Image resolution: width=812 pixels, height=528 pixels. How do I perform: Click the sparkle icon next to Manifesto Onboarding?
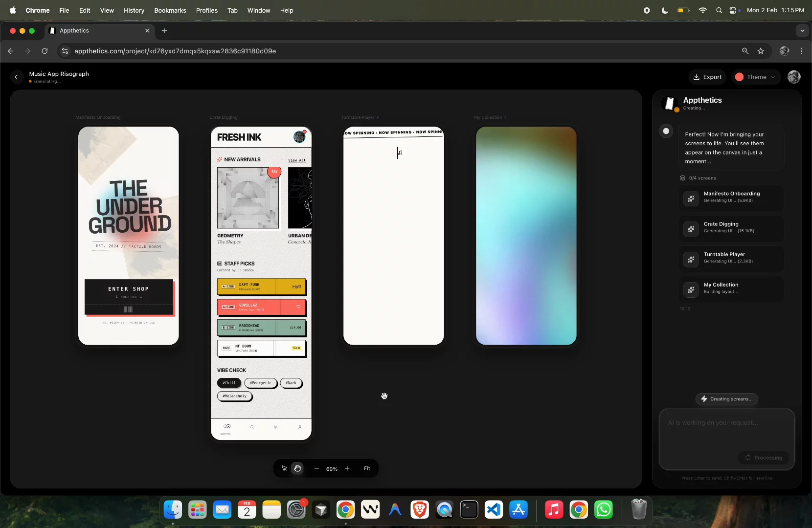coord(691,198)
